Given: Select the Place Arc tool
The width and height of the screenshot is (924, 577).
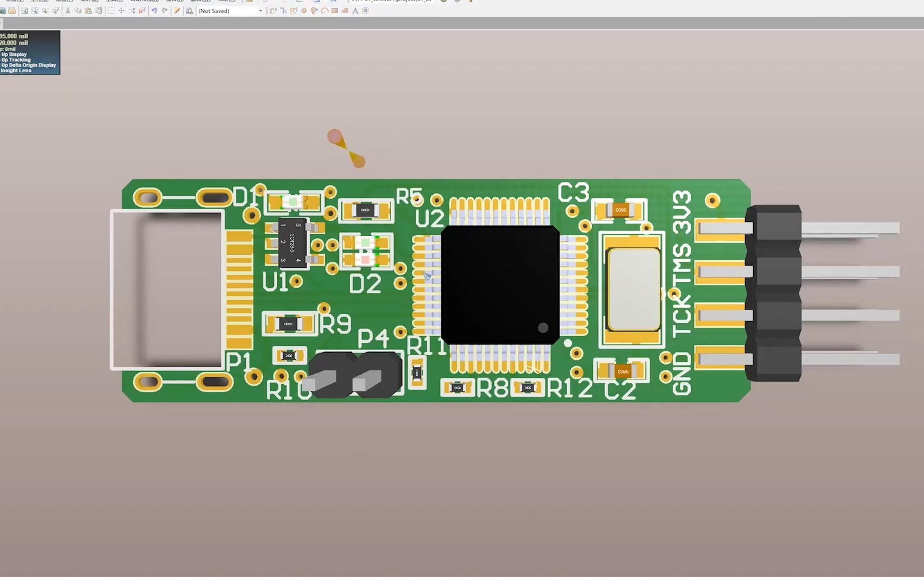Looking at the screenshot, I should point(325,10).
